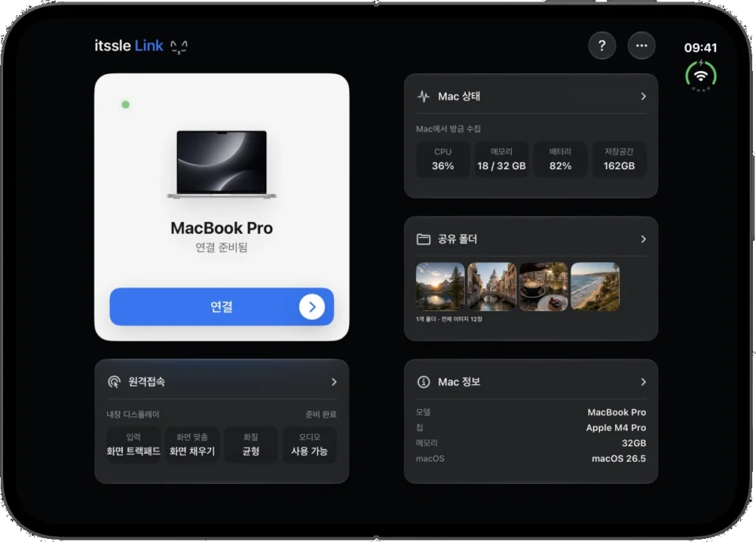The image size is (756, 542).
Task: Click the pulse icon beside Mac 상태
Action: pos(424,96)
